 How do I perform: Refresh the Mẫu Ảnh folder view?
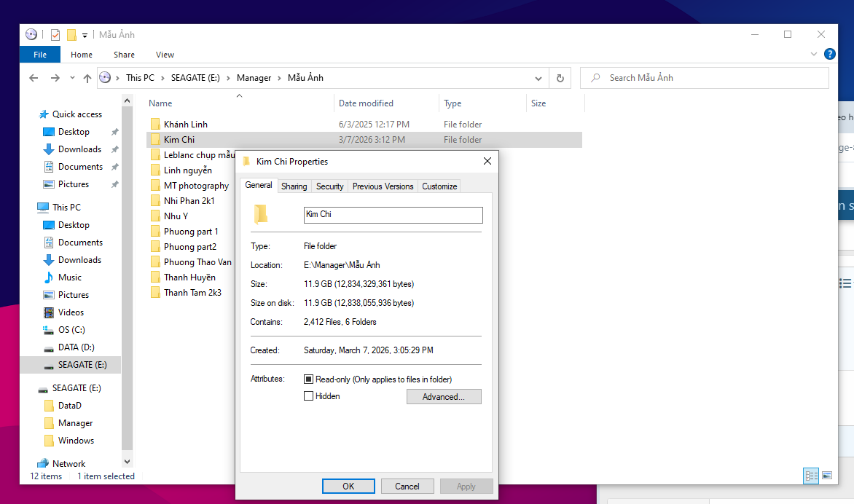(x=560, y=78)
